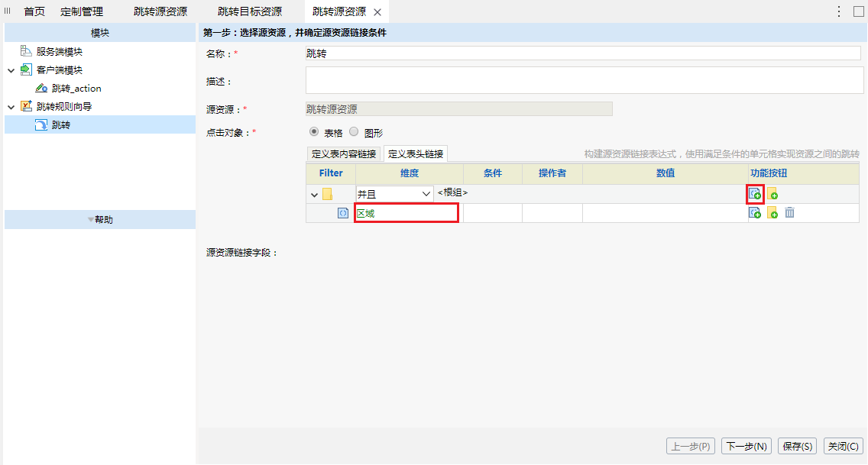Click the 维度 column header
This screenshot has height=465, width=868.
(409, 173)
